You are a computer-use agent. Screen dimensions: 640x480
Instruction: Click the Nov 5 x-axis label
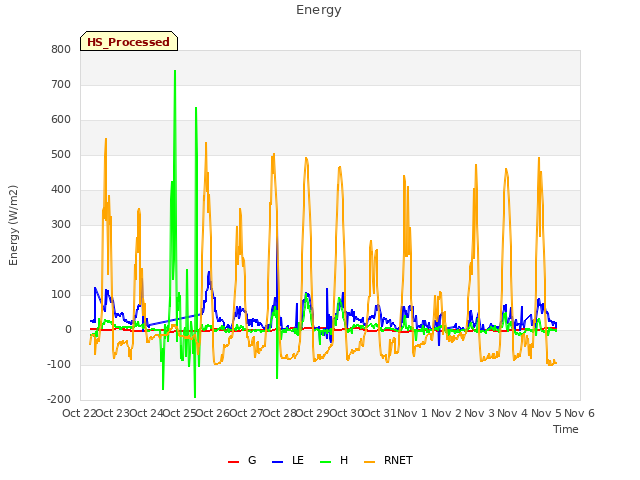coord(546,413)
